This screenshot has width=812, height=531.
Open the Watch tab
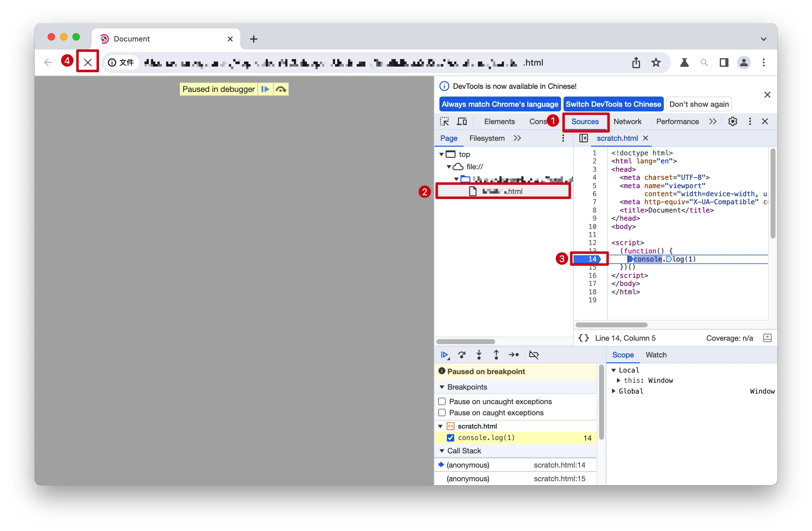click(656, 355)
